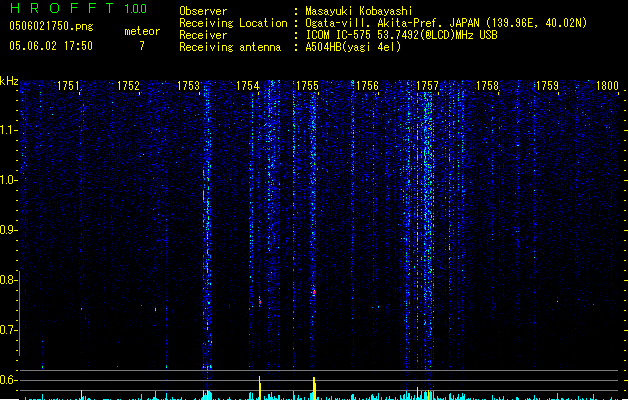Click the 1758 time marker

pos(487,86)
